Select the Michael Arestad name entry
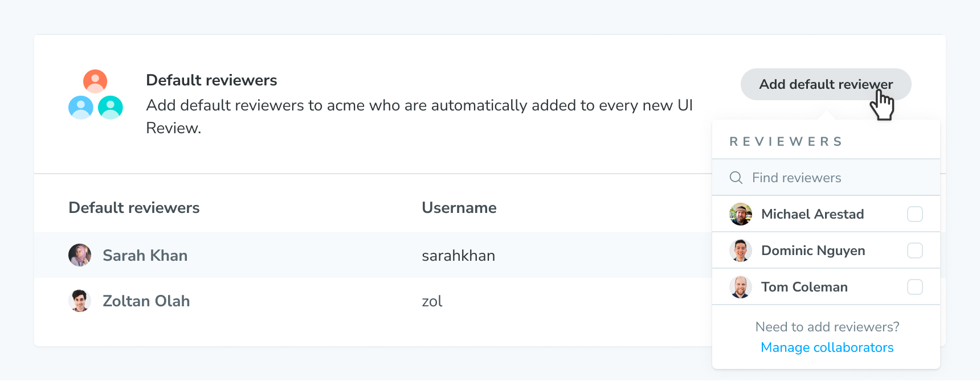Viewport: 980px width, 386px height. (x=812, y=214)
